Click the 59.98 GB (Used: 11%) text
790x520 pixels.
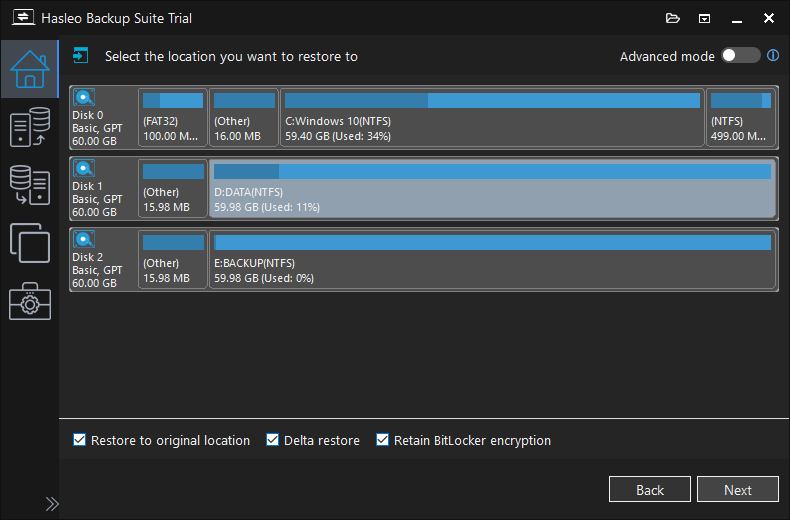(x=267, y=207)
